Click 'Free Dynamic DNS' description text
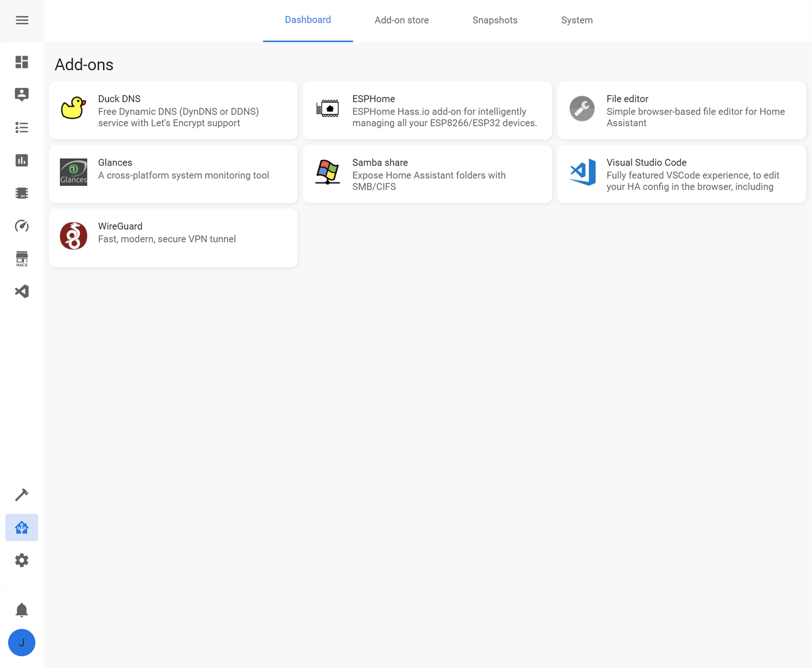 (x=179, y=117)
